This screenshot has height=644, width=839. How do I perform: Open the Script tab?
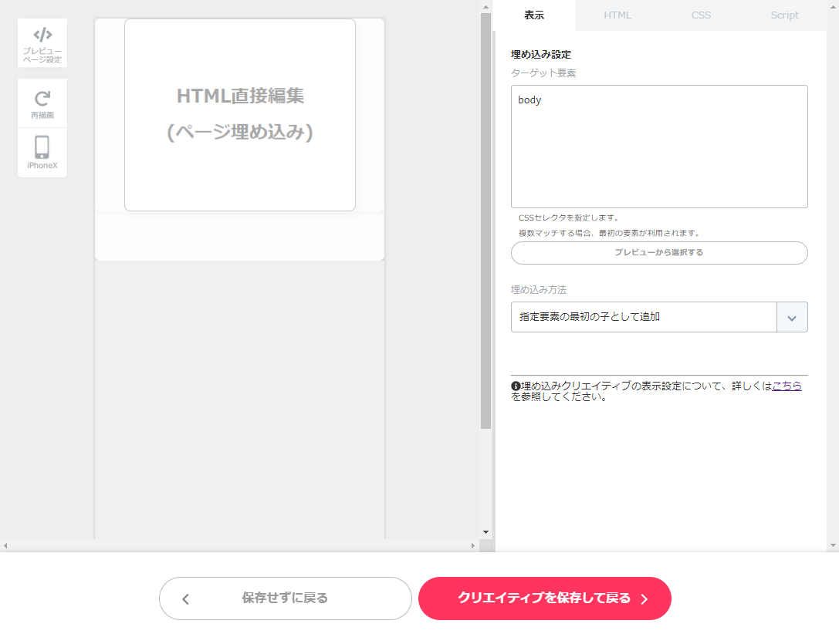coord(784,15)
